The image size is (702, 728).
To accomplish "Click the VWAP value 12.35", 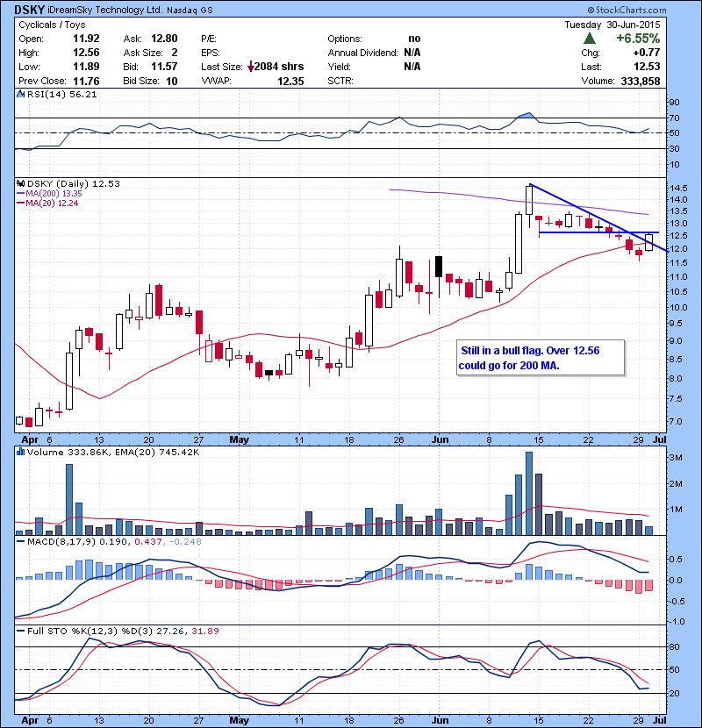I will 290,82.
